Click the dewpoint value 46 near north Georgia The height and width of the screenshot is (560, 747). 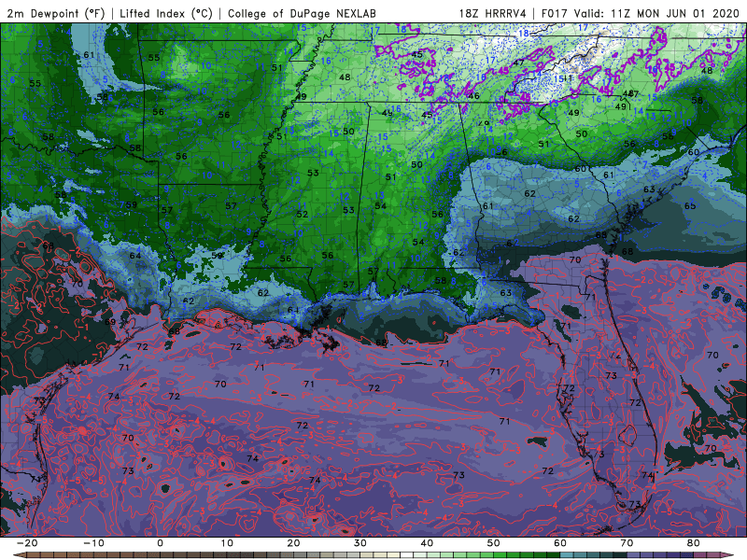point(473,96)
